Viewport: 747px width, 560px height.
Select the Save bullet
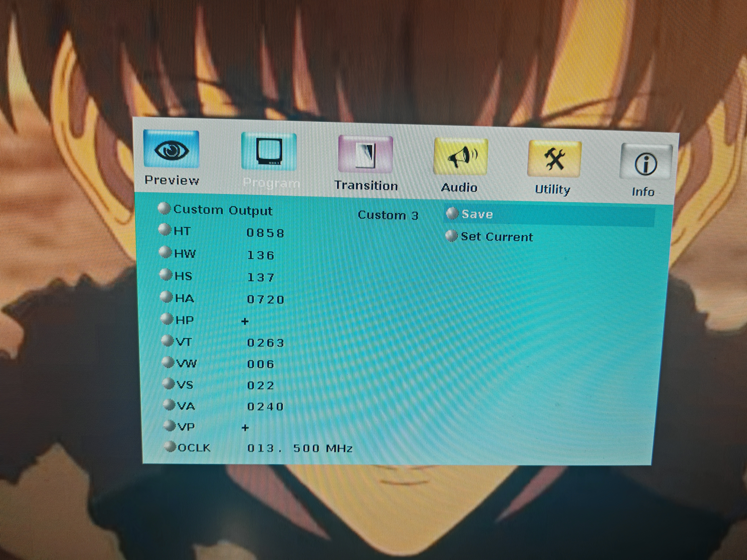coord(452,213)
